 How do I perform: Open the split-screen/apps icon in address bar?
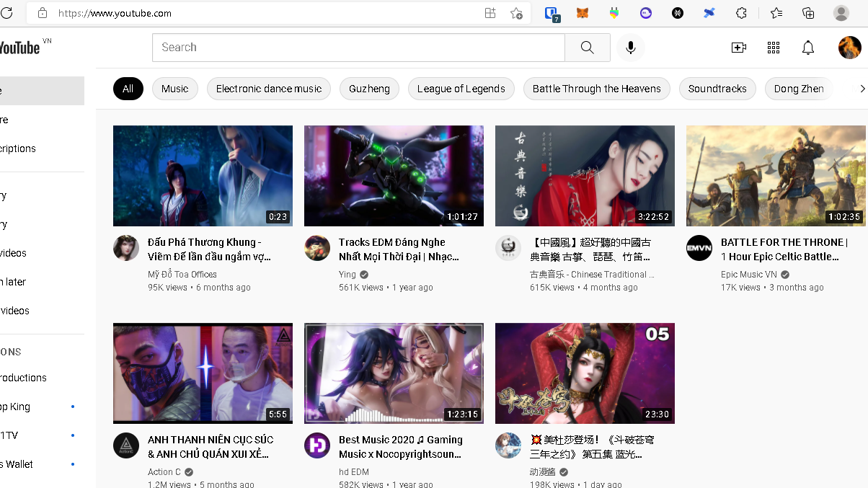(490, 13)
